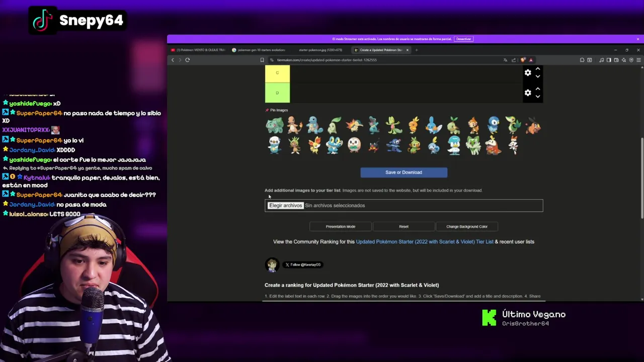644x362 pixels.
Task: Click the creator avatar image
Action: point(272,265)
